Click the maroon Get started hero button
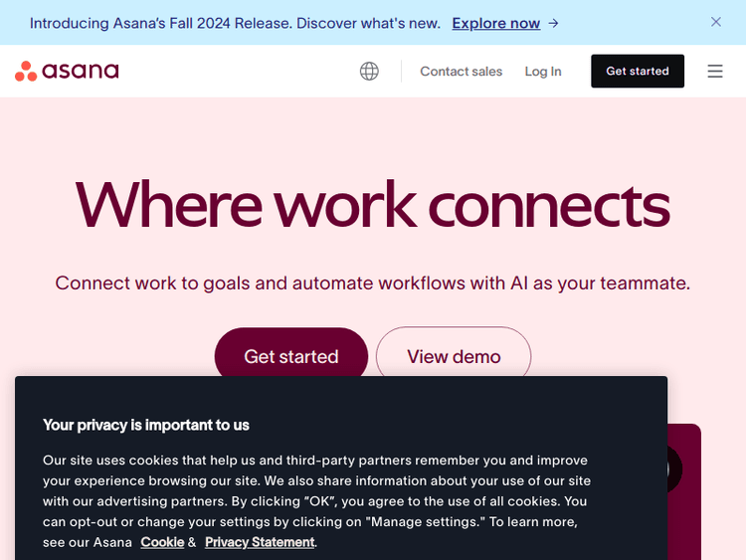 coord(291,356)
